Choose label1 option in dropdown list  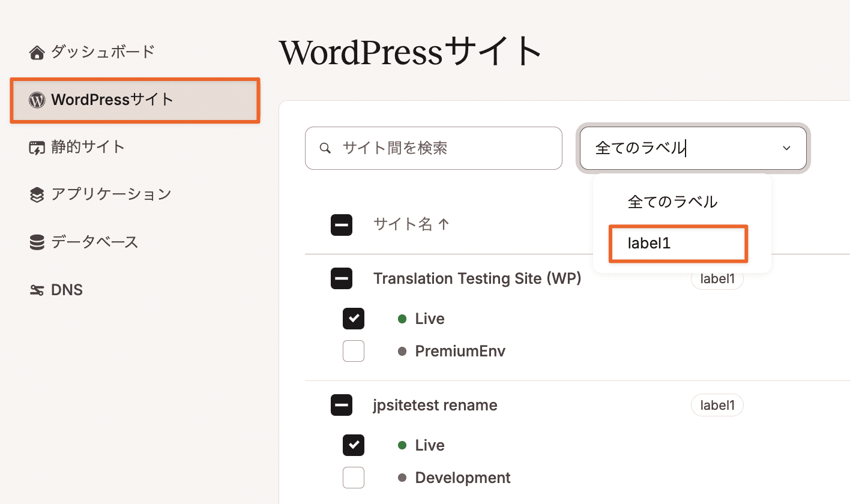click(x=678, y=244)
